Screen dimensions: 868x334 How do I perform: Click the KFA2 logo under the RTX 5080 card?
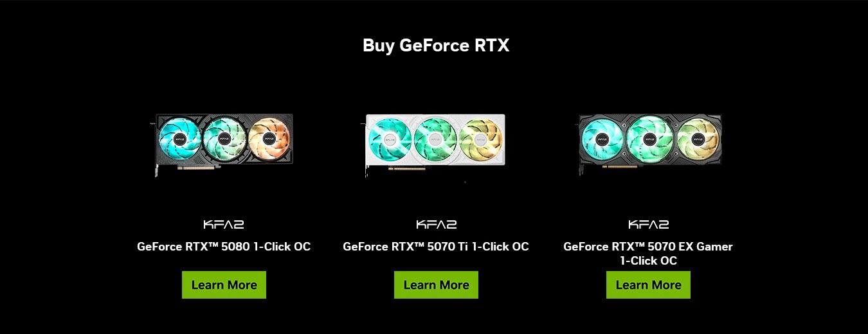224,225
